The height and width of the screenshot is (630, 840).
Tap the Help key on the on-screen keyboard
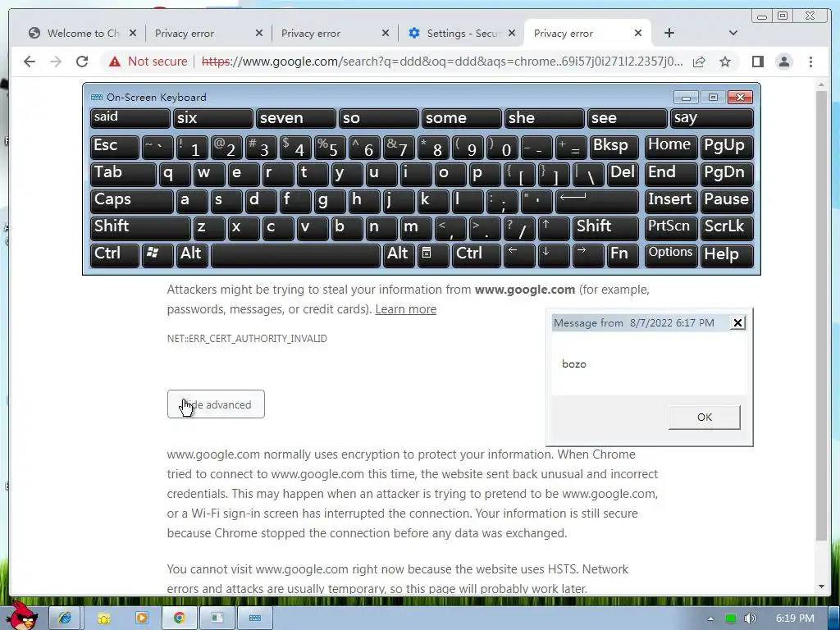click(727, 255)
